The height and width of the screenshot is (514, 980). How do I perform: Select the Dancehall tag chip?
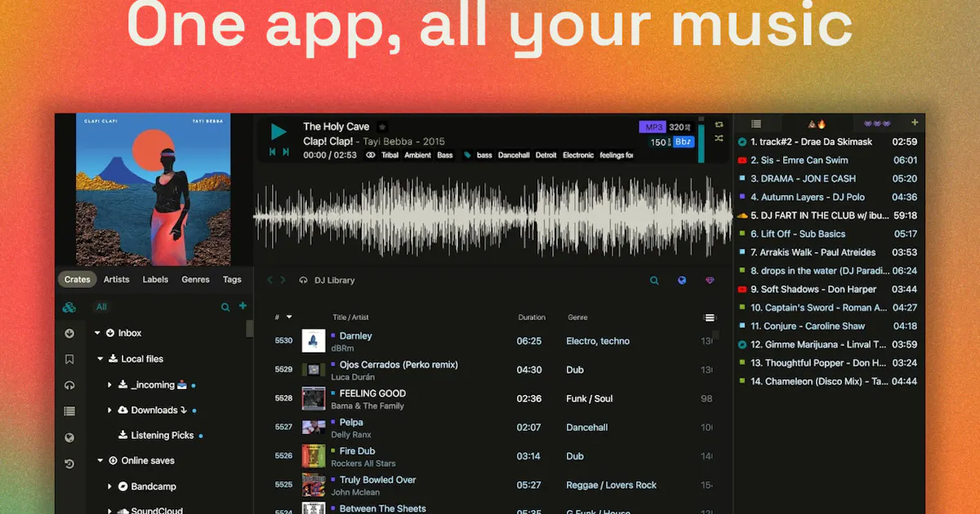(x=514, y=155)
